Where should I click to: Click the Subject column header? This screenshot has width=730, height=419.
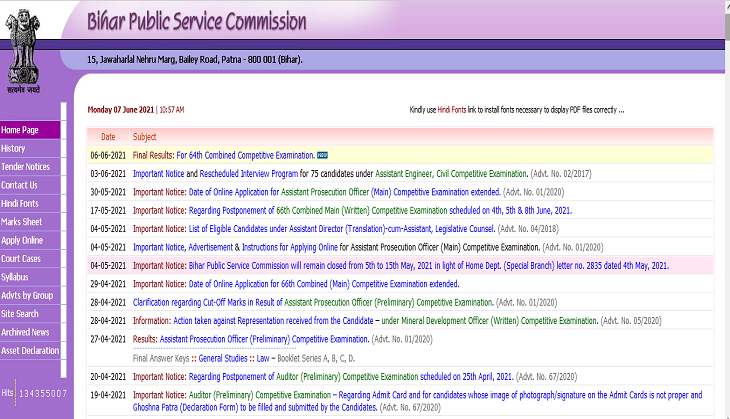click(144, 137)
